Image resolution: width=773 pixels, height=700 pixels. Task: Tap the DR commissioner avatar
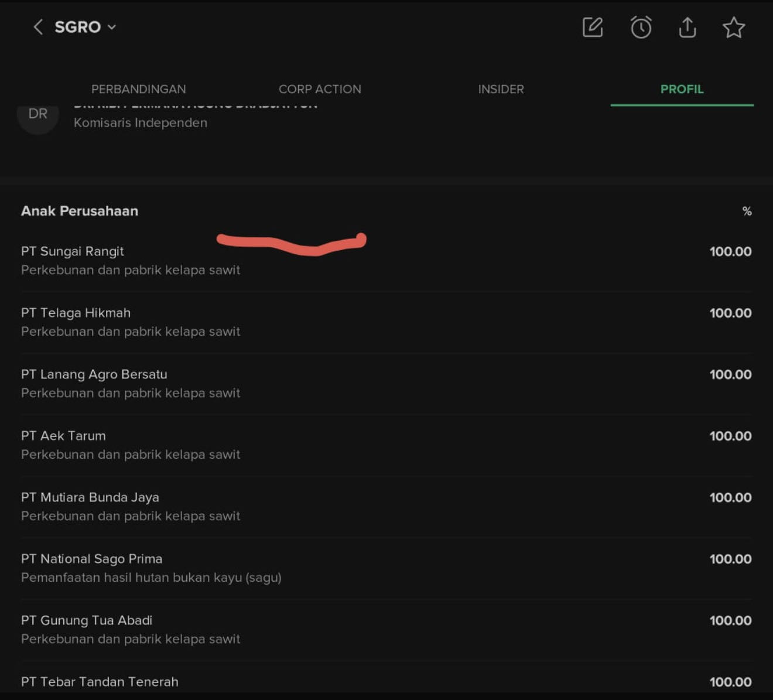click(38, 115)
